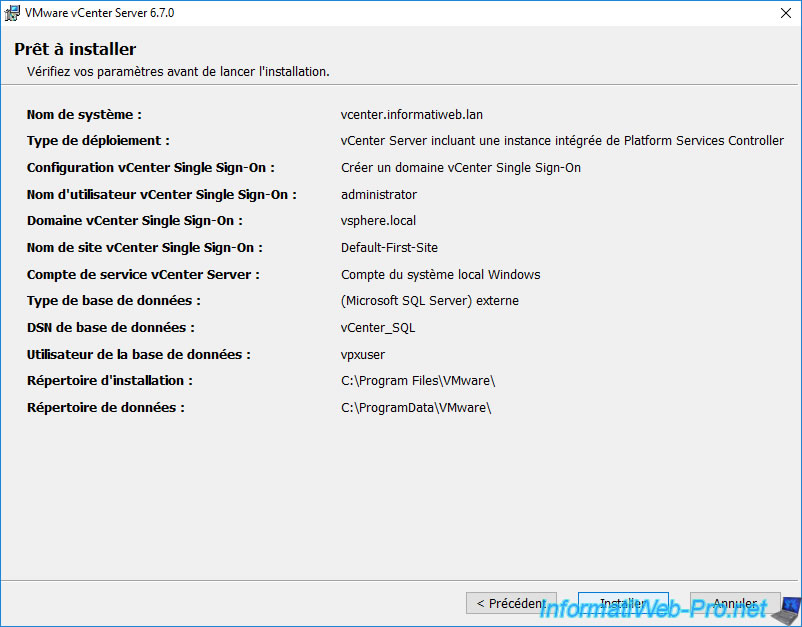Select the DSN value vCenter_SQL

(x=378, y=328)
